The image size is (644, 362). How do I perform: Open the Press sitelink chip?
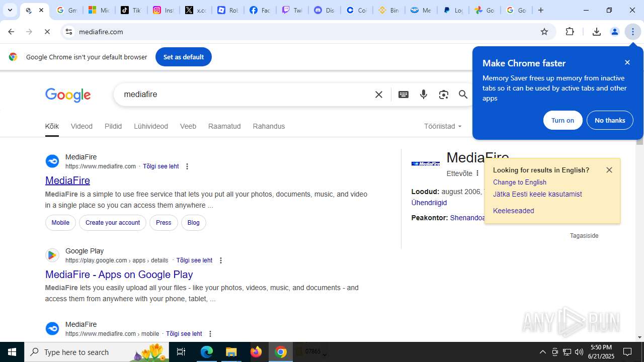click(x=164, y=223)
